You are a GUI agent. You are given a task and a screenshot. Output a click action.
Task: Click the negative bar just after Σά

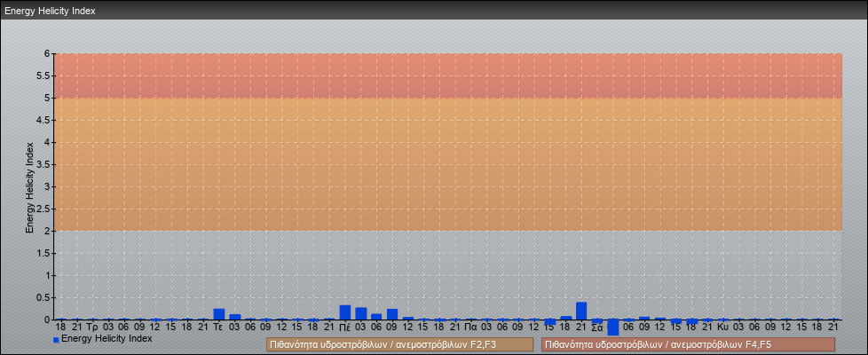612,327
